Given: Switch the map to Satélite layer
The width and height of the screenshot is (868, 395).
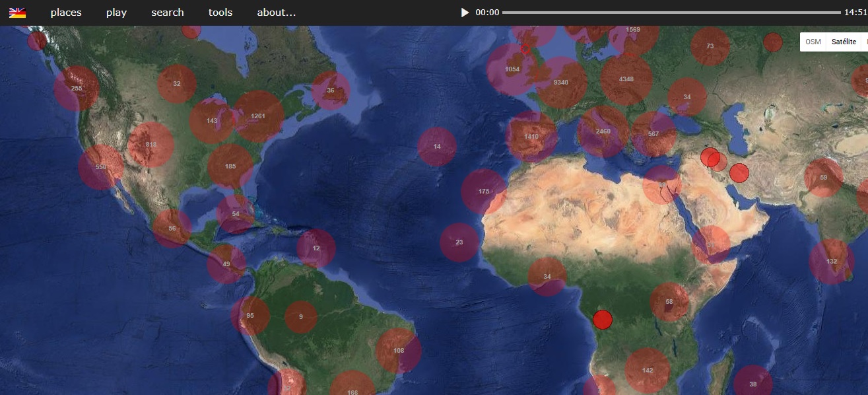Looking at the screenshot, I should [x=844, y=42].
